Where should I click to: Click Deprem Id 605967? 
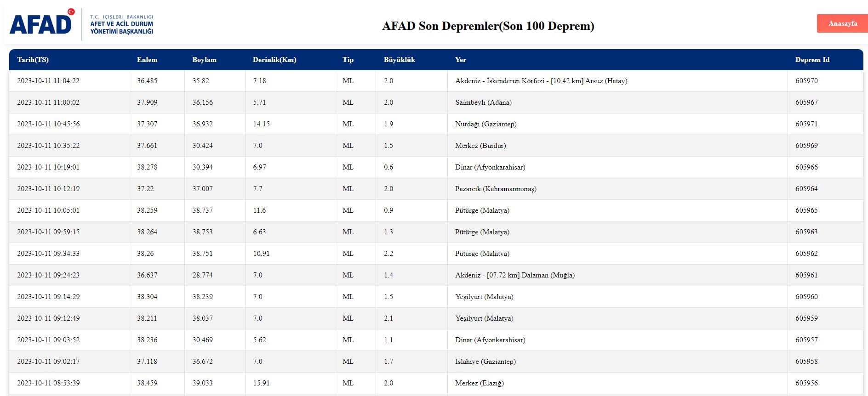coord(806,102)
